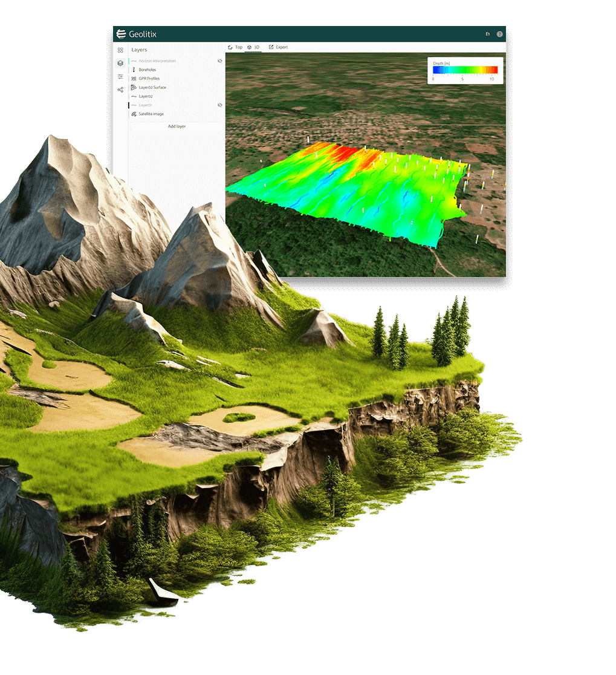Show the Horizon interpretation layer

(x=220, y=61)
